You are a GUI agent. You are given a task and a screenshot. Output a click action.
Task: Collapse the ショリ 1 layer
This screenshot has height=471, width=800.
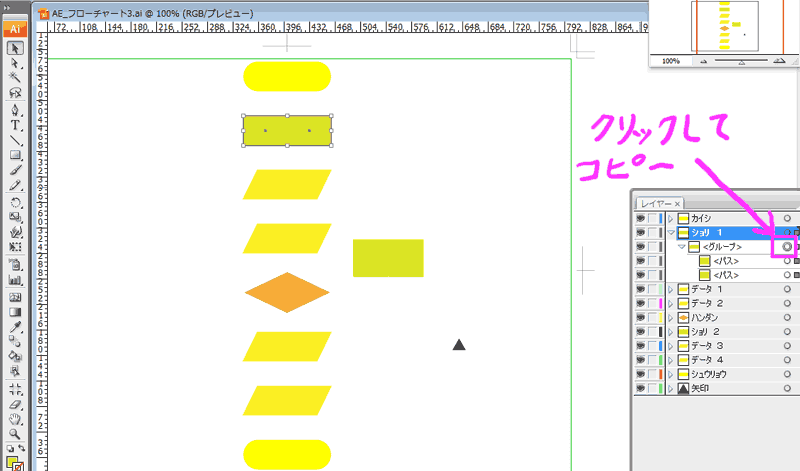click(671, 233)
